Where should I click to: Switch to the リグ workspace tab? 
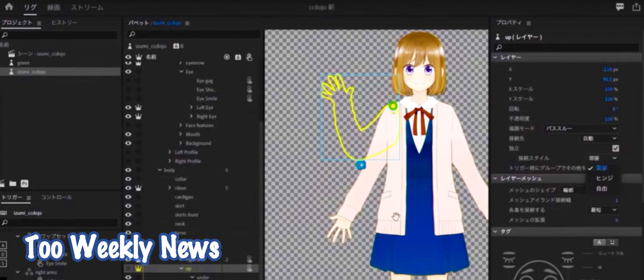(30, 8)
